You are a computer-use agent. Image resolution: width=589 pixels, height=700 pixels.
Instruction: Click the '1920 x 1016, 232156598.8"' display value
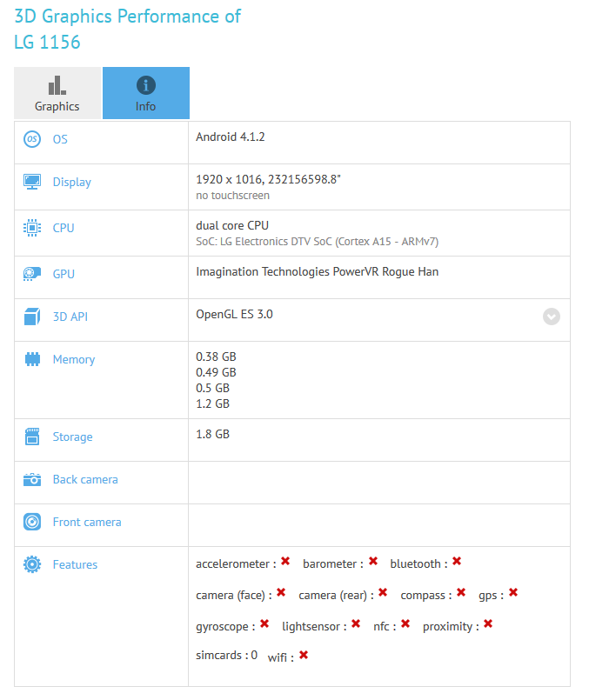(268, 179)
